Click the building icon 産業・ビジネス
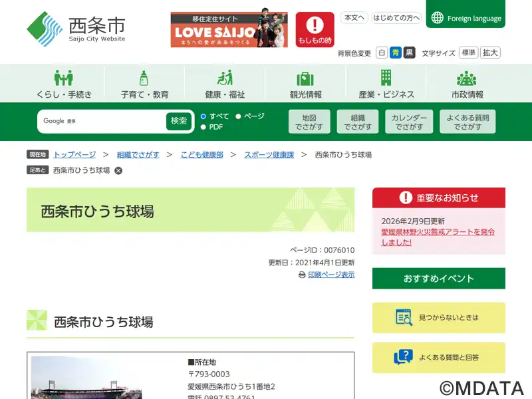Viewport: 532px width, 399px height. 386,78
